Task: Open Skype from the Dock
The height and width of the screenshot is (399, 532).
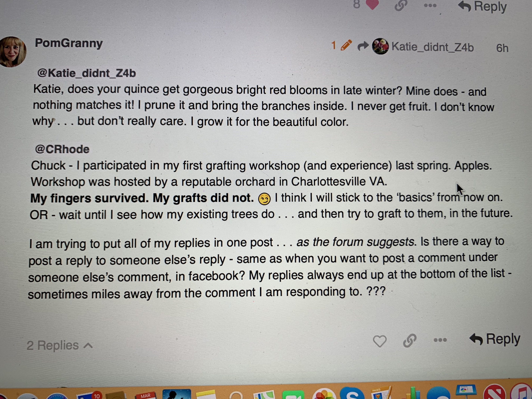Action: [x=352, y=394]
